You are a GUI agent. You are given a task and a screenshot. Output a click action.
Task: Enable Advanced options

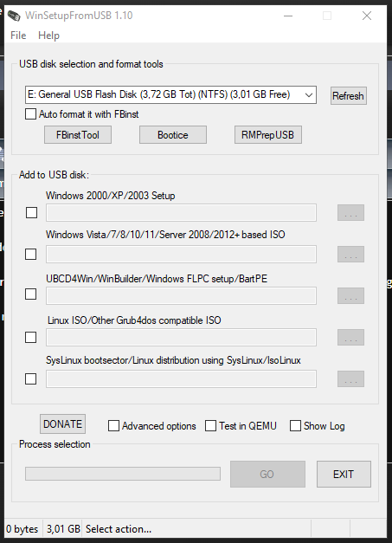click(x=114, y=425)
